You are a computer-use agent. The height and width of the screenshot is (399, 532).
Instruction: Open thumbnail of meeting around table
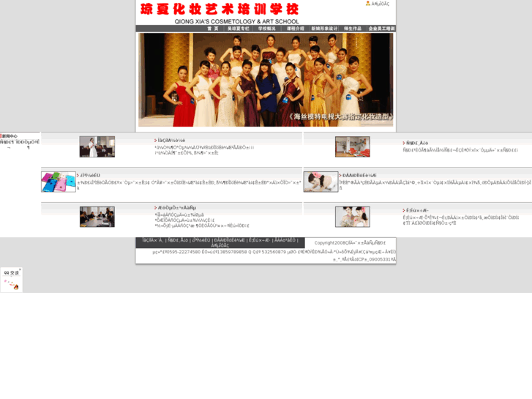point(97,217)
